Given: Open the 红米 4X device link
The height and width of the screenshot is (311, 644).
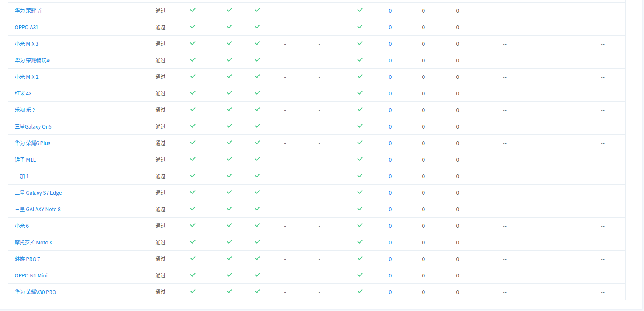Looking at the screenshot, I should click(23, 93).
